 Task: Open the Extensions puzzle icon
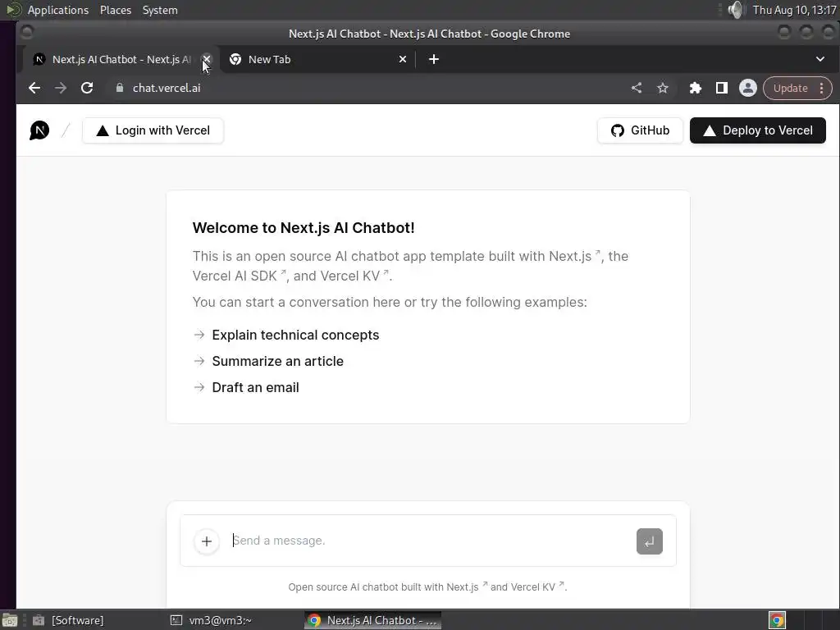click(696, 88)
